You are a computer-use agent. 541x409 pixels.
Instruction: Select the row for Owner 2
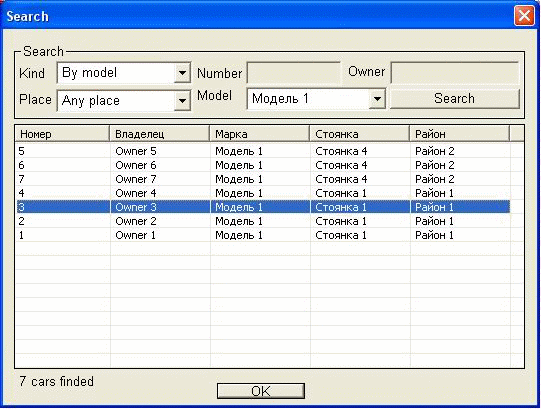[263, 221]
